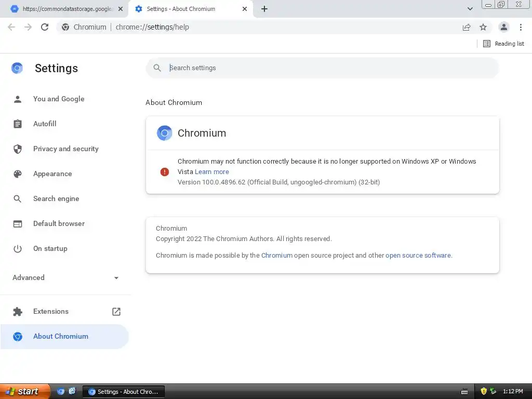Image resolution: width=532 pixels, height=399 pixels.
Task: Click the Chromium site info icon in address bar
Action: [x=65, y=27]
